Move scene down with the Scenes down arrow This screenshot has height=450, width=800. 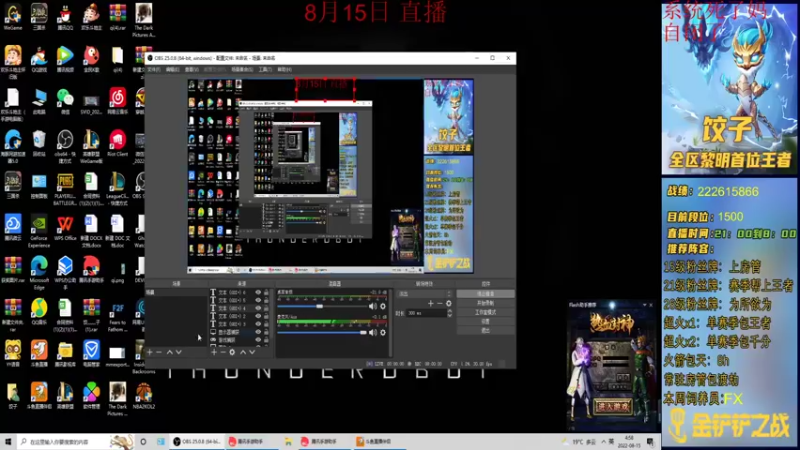pyautogui.click(x=179, y=352)
